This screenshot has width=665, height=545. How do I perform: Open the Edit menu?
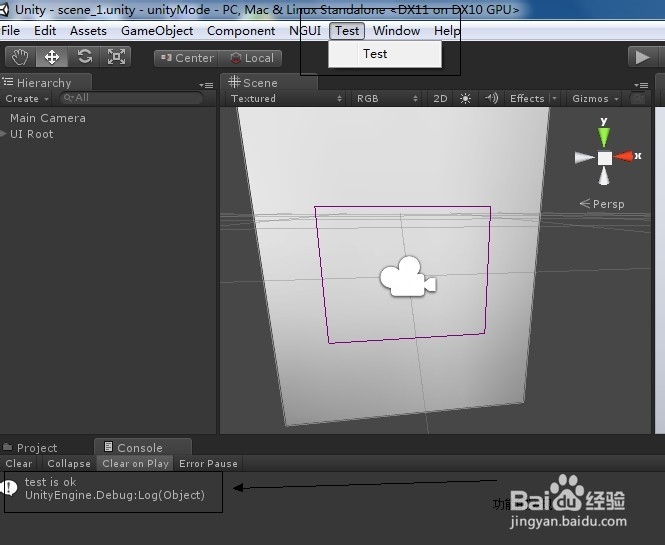click(45, 31)
